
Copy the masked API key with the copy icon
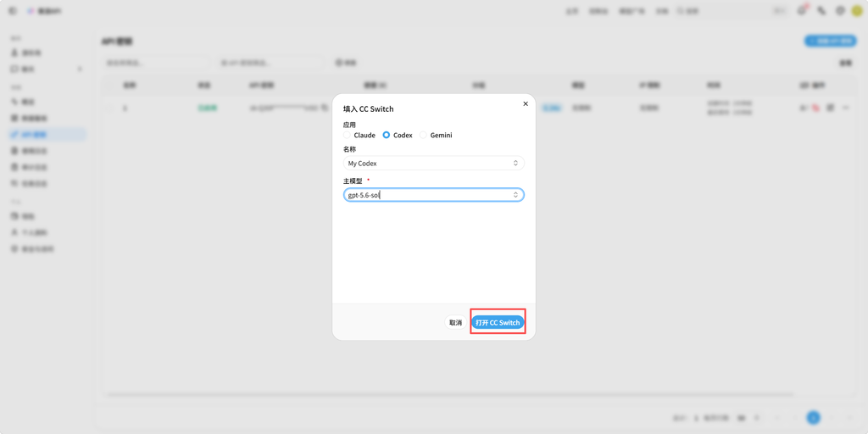coord(325,108)
